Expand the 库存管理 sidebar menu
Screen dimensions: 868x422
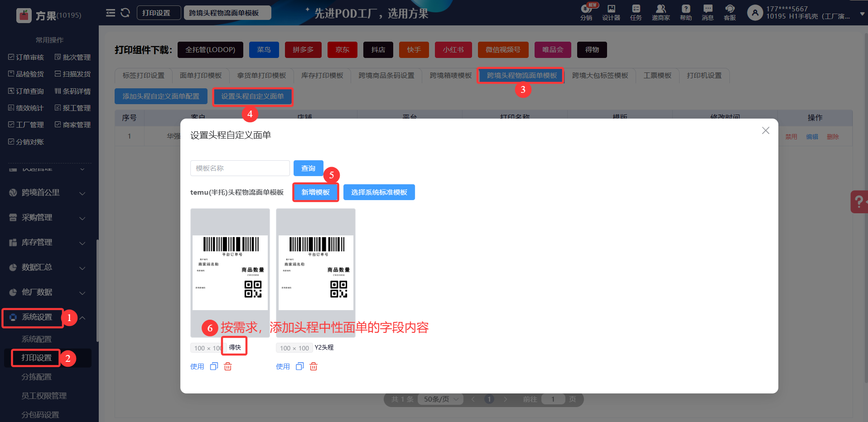pyautogui.click(x=48, y=243)
